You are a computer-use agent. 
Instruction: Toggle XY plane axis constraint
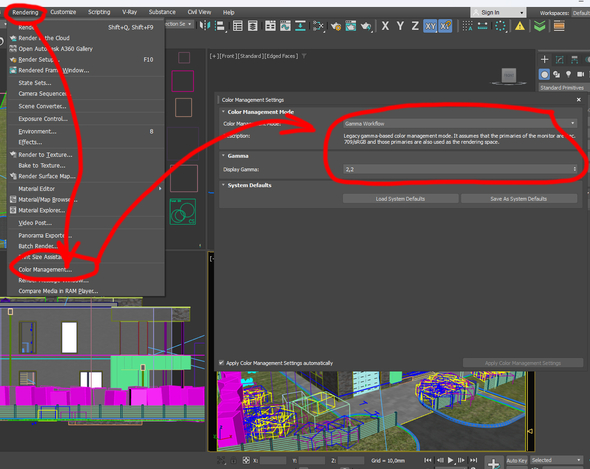pyautogui.click(x=430, y=26)
